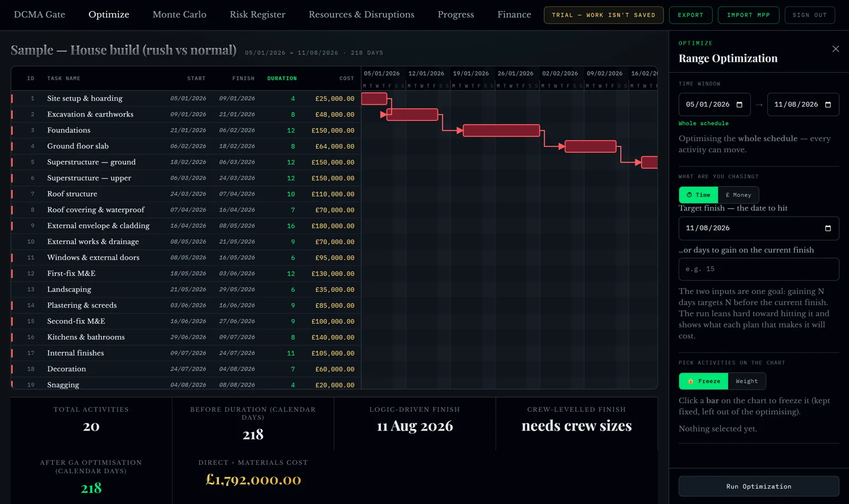Select the Foundations Gantt bar
Image resolution: width=849 pixels, height=504 pixels.
point(501,131)
